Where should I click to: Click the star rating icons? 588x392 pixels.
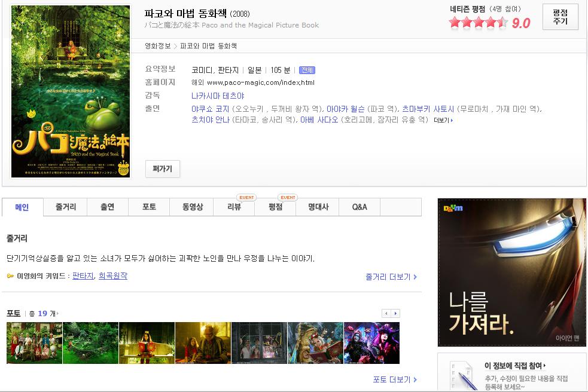click(479, 23)
